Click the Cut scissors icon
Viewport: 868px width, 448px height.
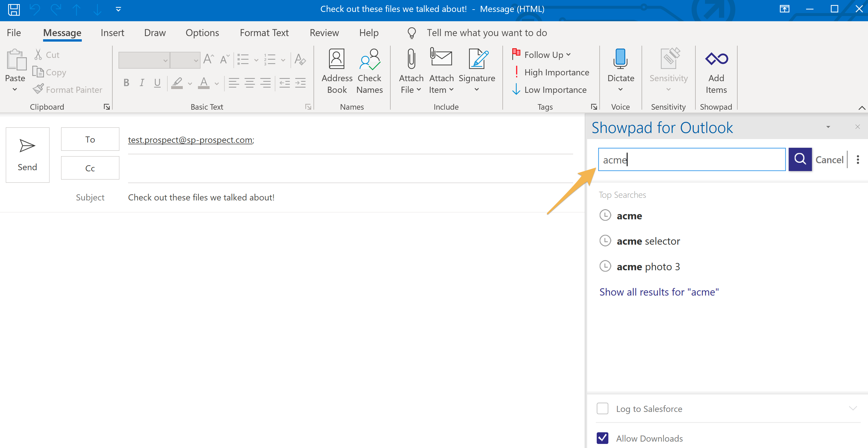coord(38,55)
